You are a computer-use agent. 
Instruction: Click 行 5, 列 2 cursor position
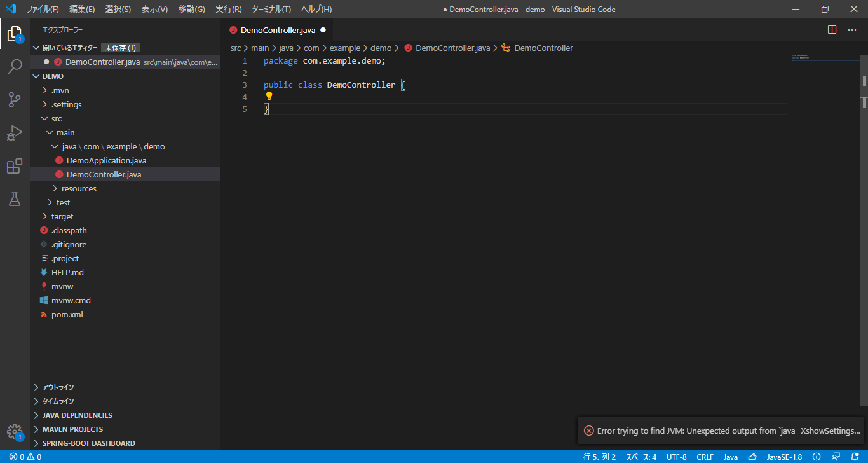point(599,457)
